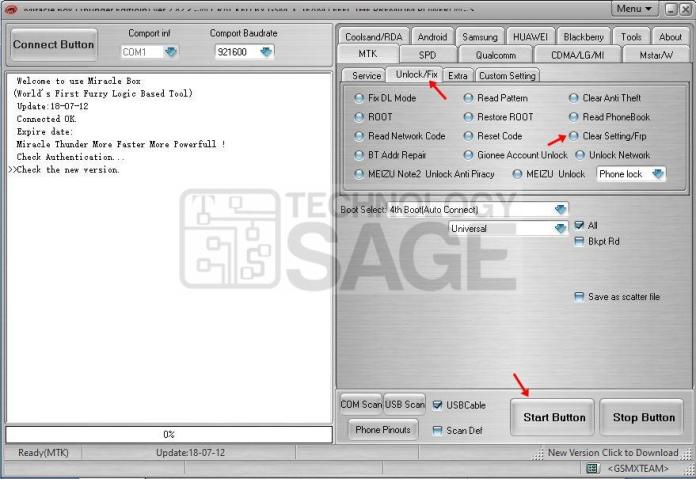Click the Ready(MTK) status entry
The image size is (696, 479).
[x=43, y=453]
